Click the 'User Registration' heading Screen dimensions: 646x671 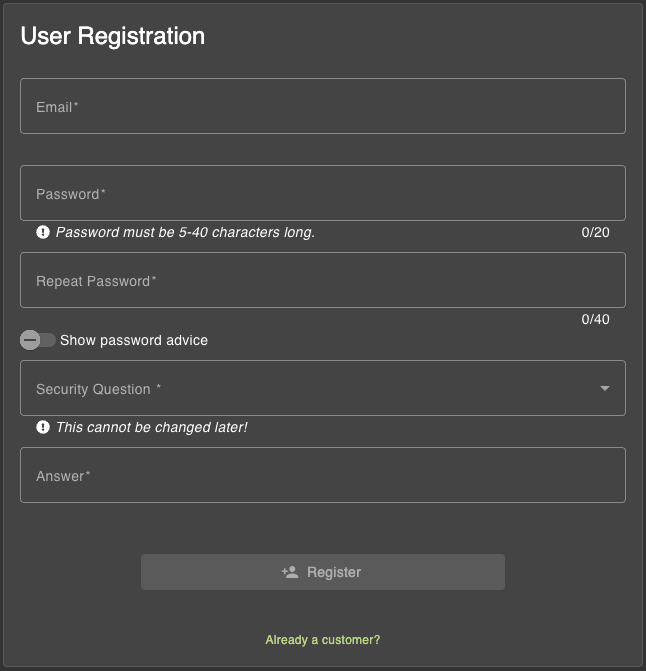[x=113, y=36]
